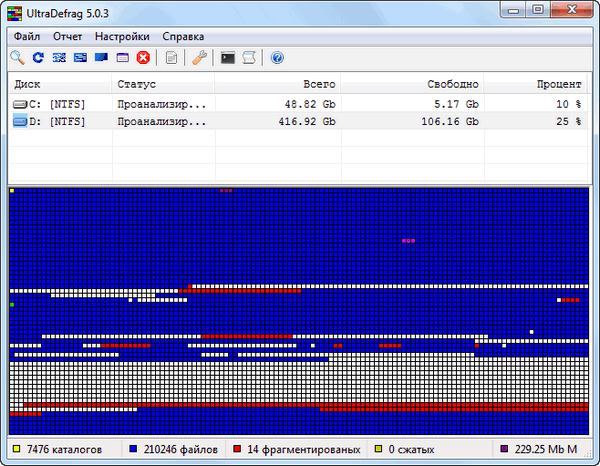The width and height of the screenshot is (600, 466).
Task: Open the Отчет menu
Action: click(68, 36)
